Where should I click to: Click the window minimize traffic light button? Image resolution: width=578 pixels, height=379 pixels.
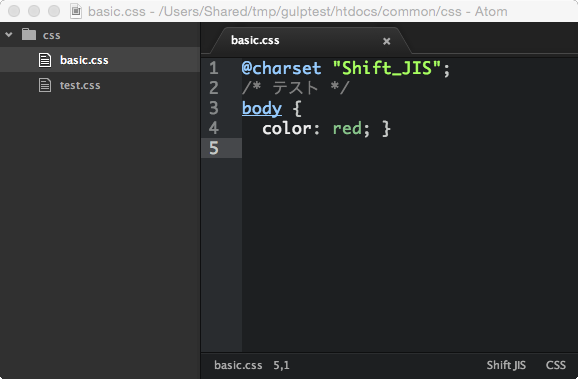(x=34, y=11)
